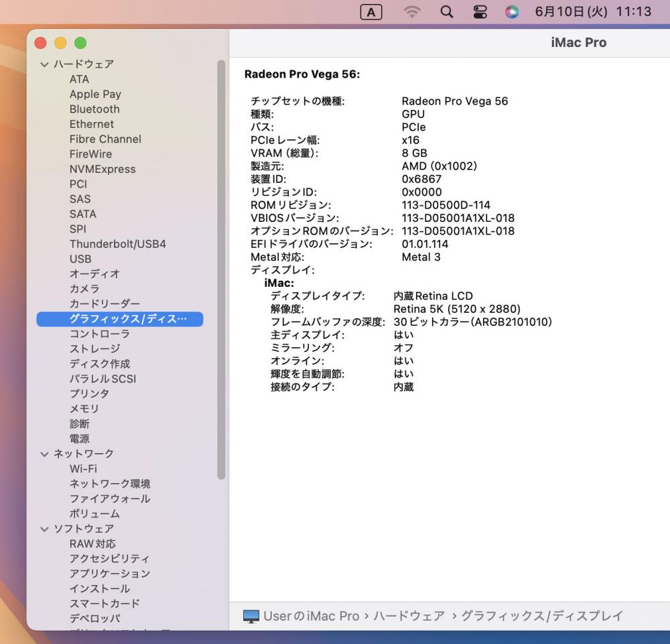Image resolution: width=670 pixels, height=644 pixels.
Task: Open Spotlight search in menu bar
Action: pos(446,12)
